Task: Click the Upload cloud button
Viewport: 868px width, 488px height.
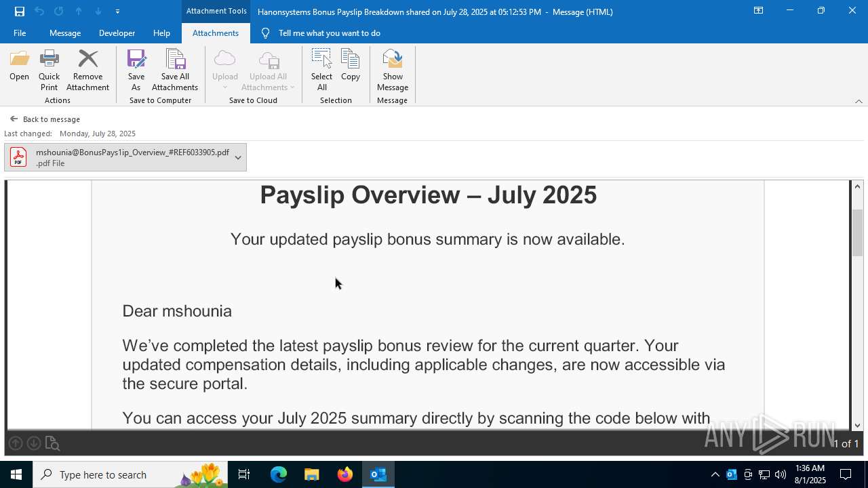Action: (224, 70)
